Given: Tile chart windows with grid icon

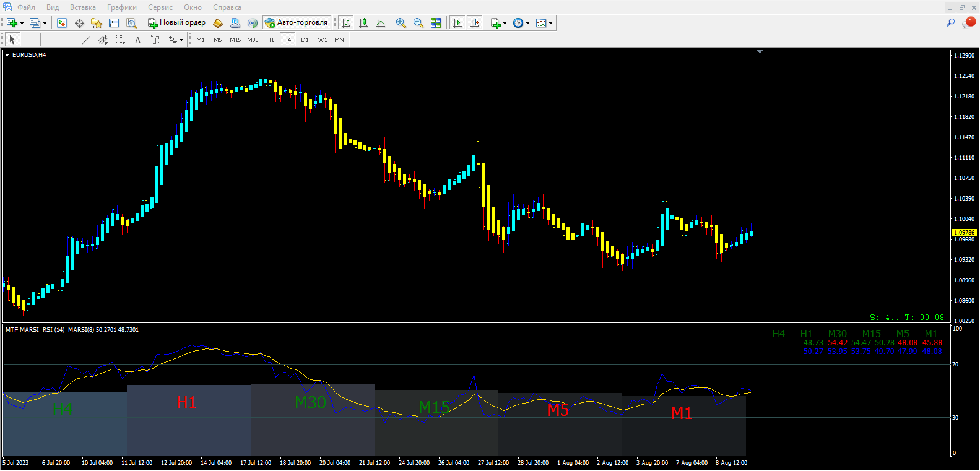Looking at the screenshot, I should (x=436, y=23).
